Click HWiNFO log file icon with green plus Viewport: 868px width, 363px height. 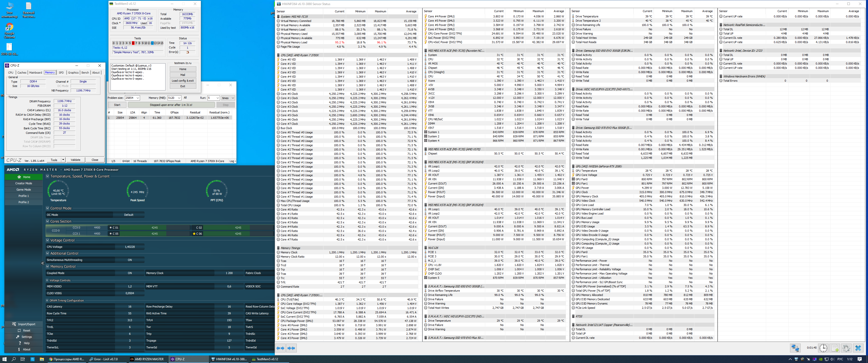835,348
